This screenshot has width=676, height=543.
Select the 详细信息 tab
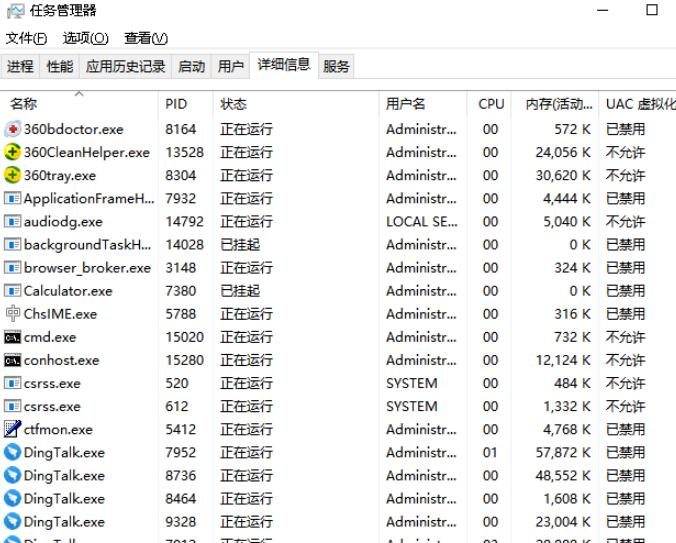284,65
